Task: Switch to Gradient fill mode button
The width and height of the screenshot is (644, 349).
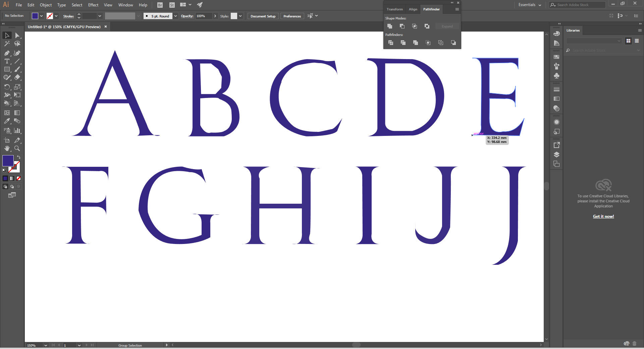Action: pyautogui.click(x=12, y=179)
